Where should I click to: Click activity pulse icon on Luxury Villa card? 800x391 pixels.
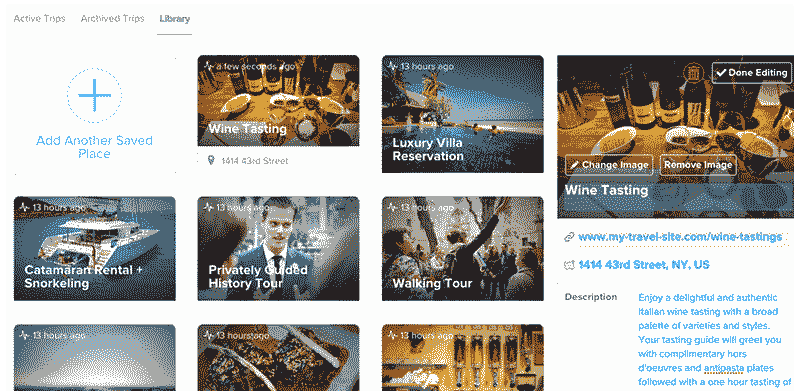click(x=392, y=66)
